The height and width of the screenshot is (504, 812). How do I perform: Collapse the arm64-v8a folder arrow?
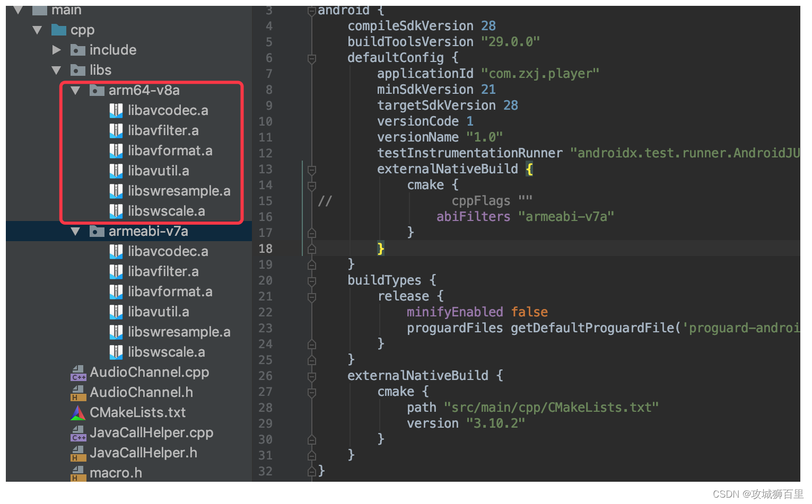coord(75,91)
